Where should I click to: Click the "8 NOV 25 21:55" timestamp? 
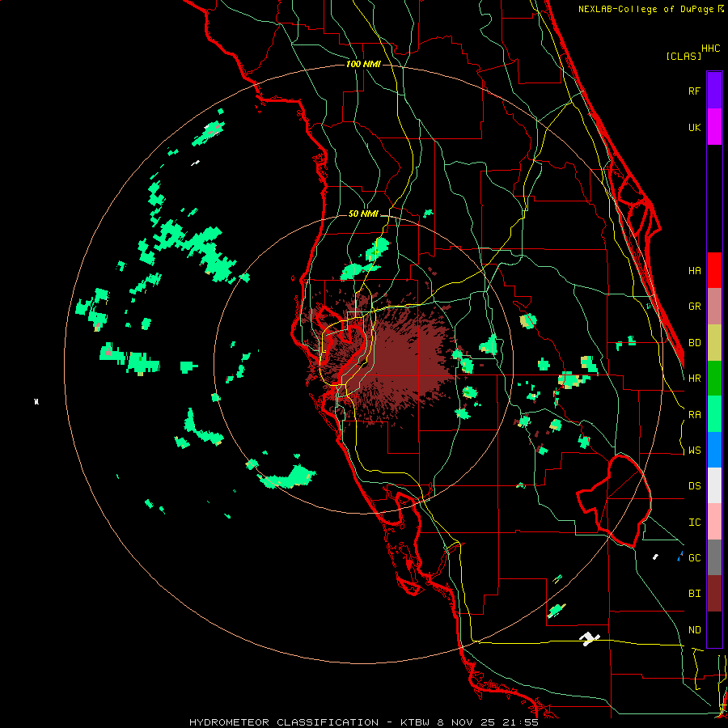(488, 722)
